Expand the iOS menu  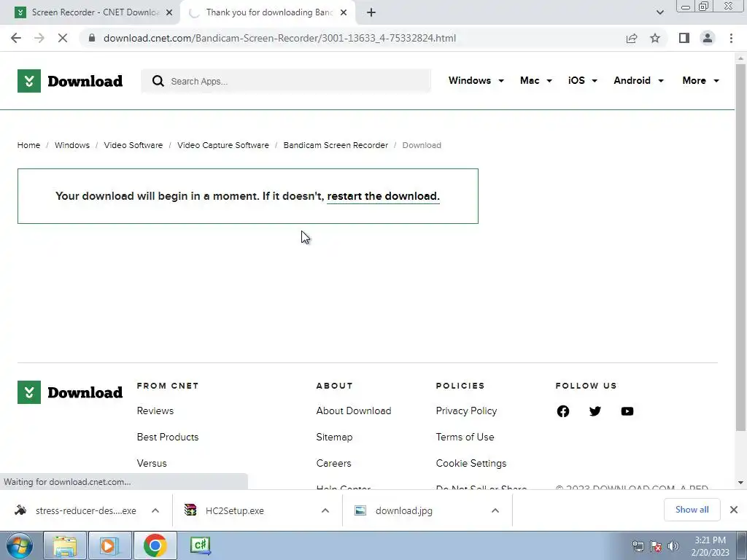582,80
